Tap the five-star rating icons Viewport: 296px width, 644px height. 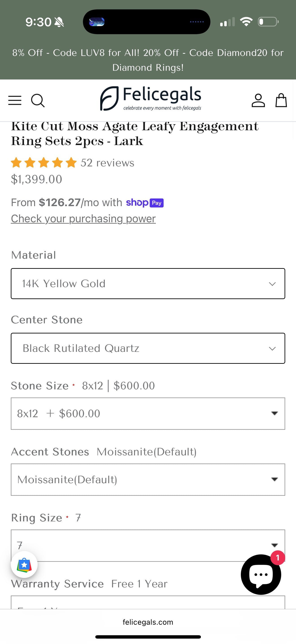tap(44, 163)
